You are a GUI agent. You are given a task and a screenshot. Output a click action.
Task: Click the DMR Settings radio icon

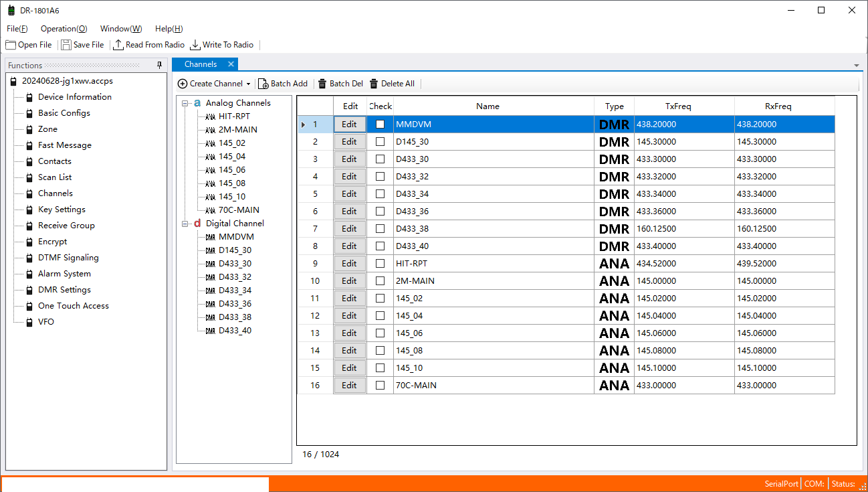pyautogui.click(x=29, y=290)
